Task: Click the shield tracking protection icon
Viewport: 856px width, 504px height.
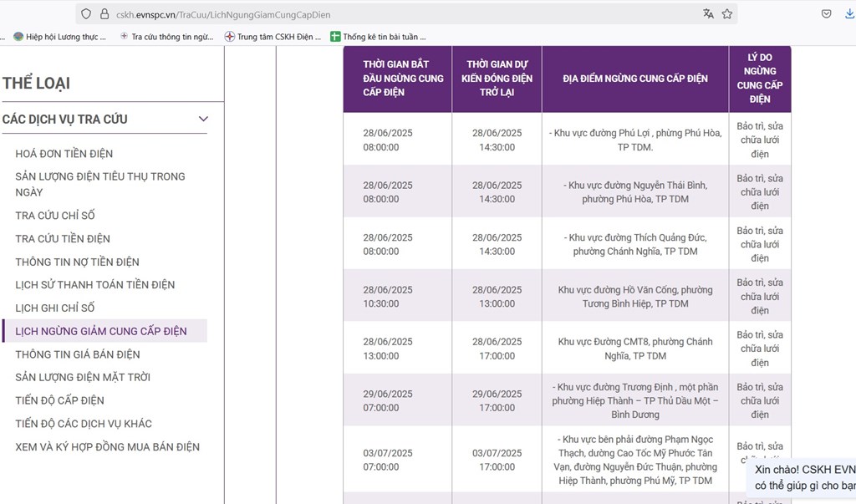Action: click(86, 14)
